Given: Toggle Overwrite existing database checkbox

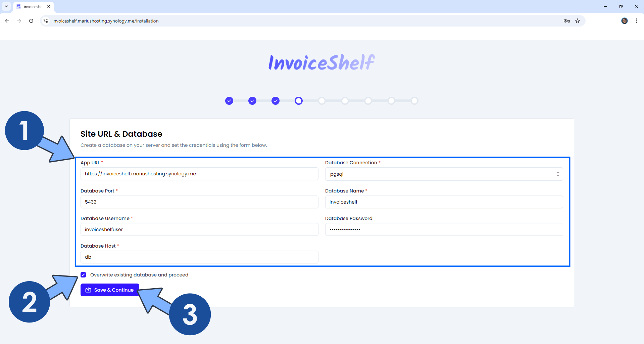Looking at the screenshot, I should coord(83,275).
